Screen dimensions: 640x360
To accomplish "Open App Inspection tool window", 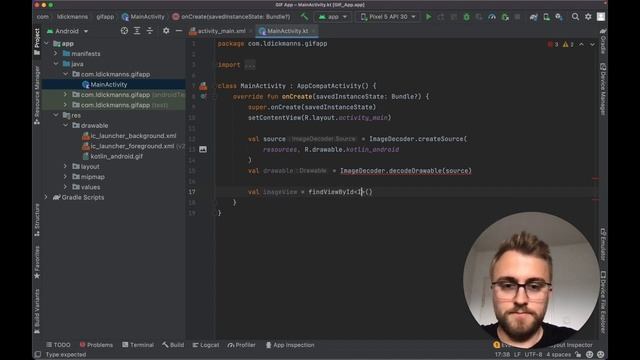I will click(290, 345).
